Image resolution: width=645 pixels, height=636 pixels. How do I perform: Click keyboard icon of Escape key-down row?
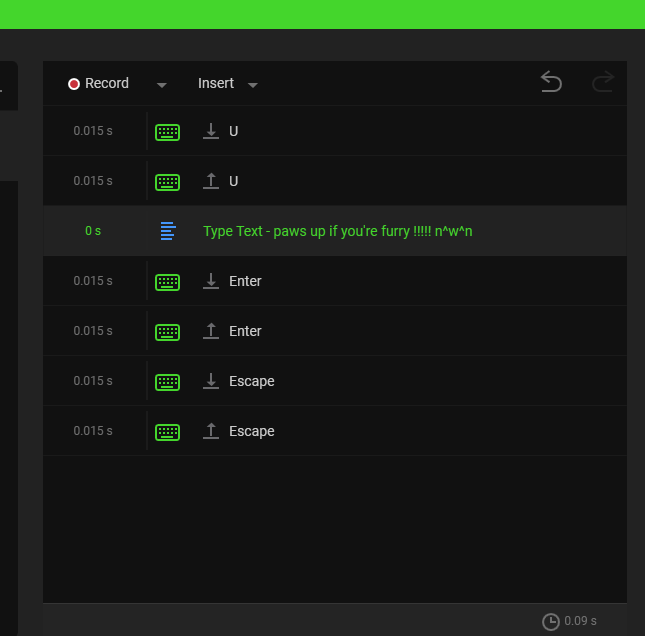tap(167, 382)
